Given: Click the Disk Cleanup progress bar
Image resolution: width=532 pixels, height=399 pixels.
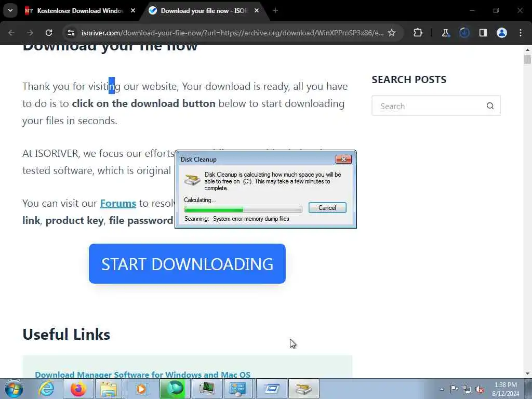Looking at the screenshot, I should click(x=243, y=209).
